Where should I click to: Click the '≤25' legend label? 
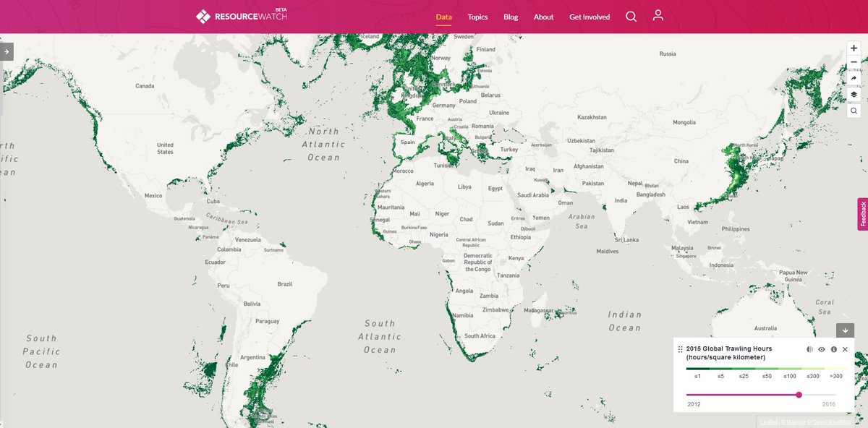(744, 376)
